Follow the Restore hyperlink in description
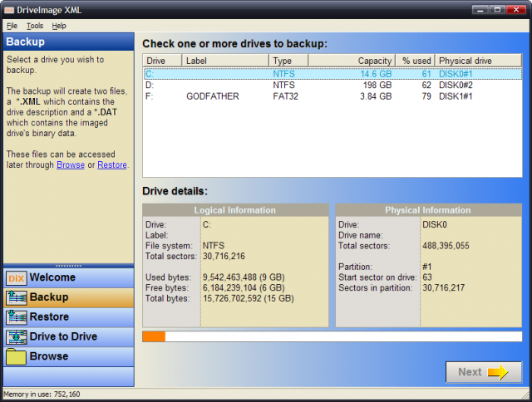 112,164
